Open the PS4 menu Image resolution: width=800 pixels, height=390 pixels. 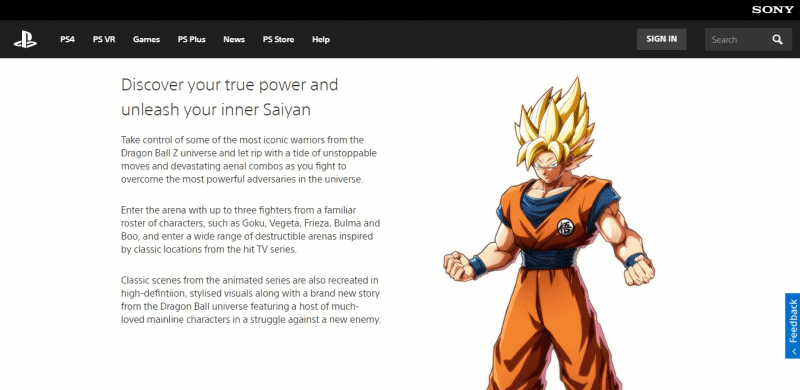pyautogui.click(x=67, y=39)
